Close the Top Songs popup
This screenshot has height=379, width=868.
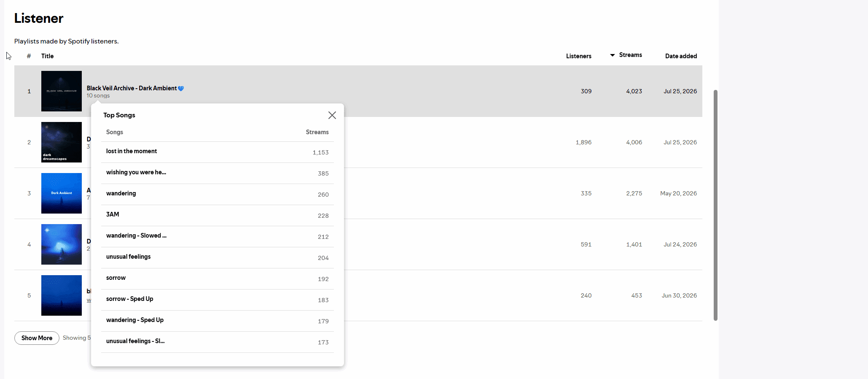pyautogui.click(x=332, y=115)
